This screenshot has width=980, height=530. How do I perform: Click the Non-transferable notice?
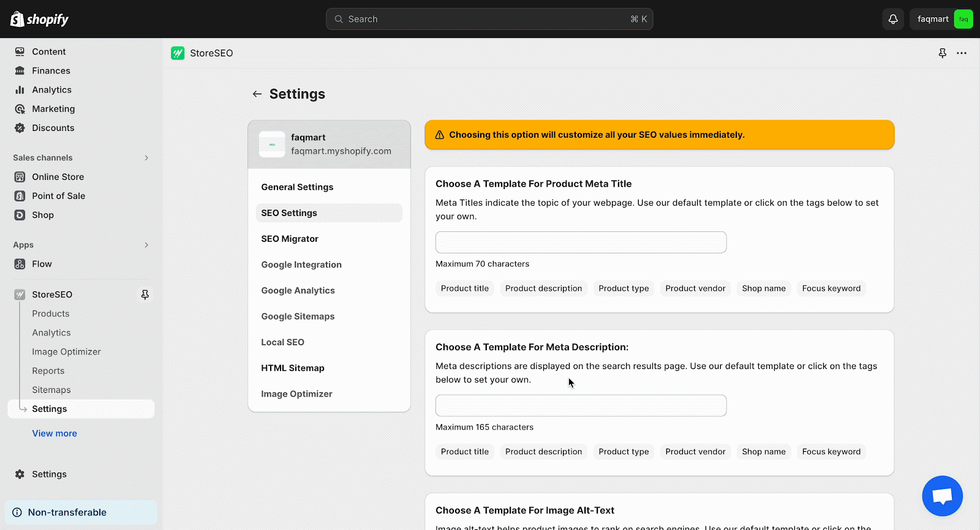click(81, 512)
